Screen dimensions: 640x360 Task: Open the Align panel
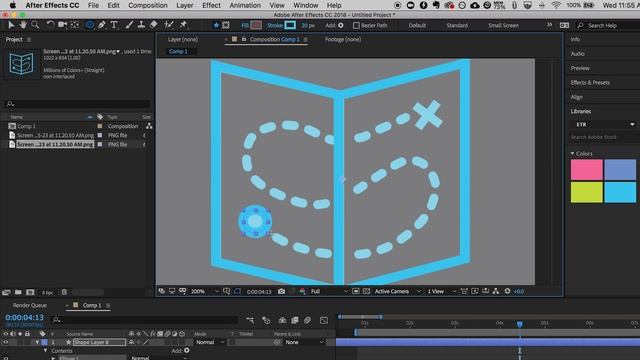pos(576,97)
